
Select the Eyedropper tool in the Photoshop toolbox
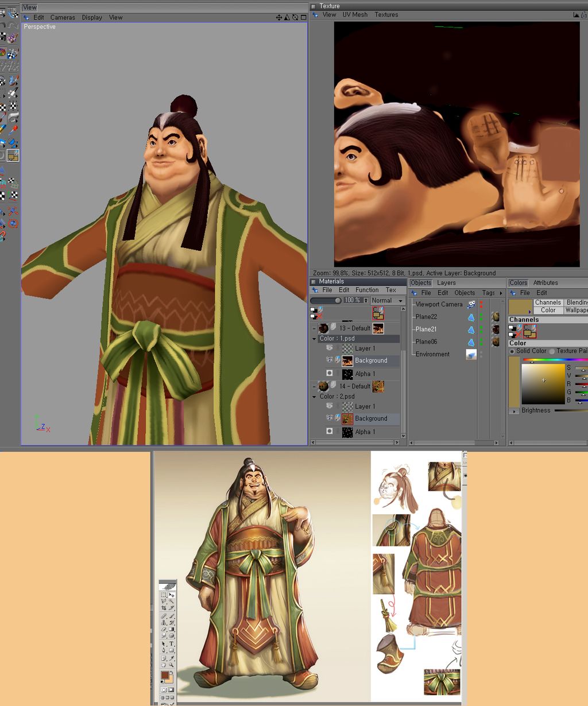click(172, 658)
